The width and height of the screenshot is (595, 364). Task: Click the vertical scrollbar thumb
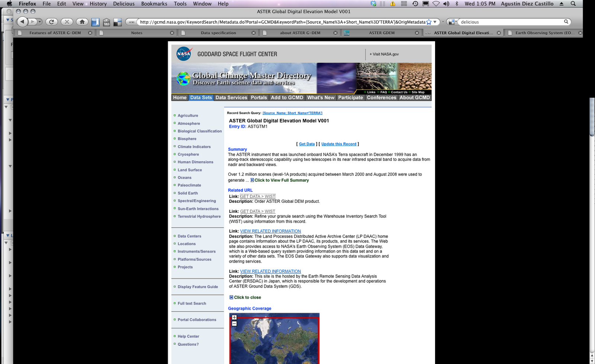592,117
